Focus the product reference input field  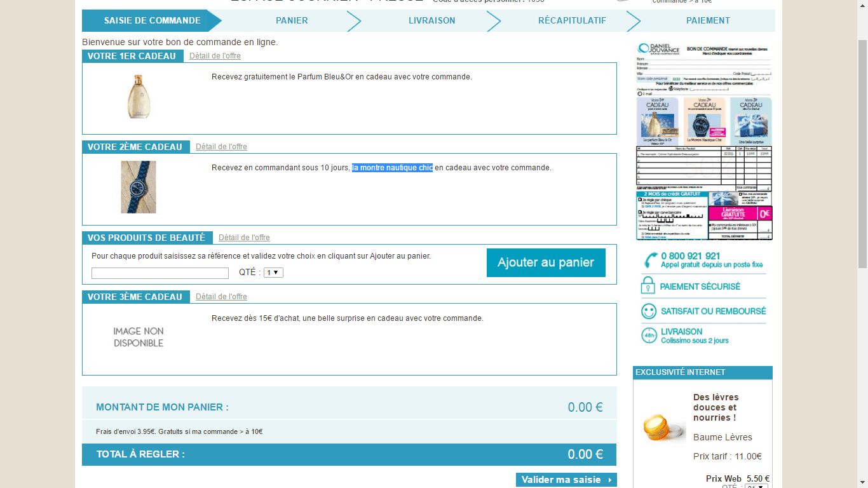(x=160, y=273)
